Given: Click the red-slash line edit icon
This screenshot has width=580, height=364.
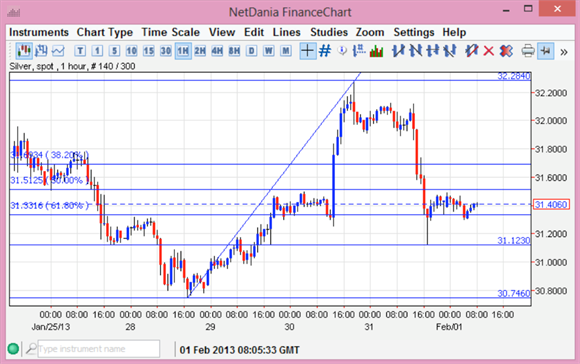Looking at the screenshot, I should click(x=472, y=51).
